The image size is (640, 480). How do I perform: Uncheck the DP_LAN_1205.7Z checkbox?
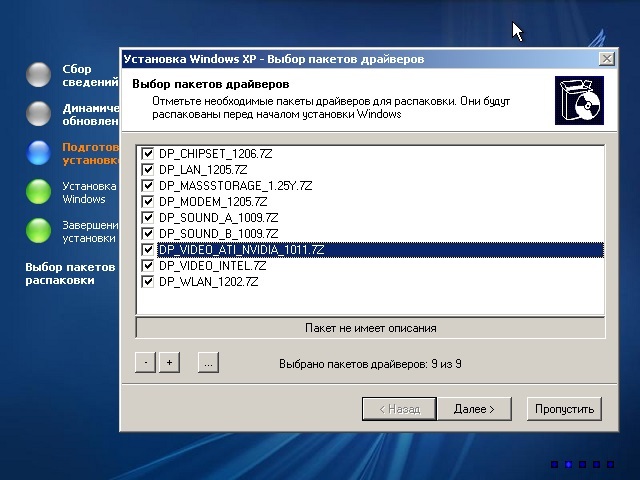(147, 169)
